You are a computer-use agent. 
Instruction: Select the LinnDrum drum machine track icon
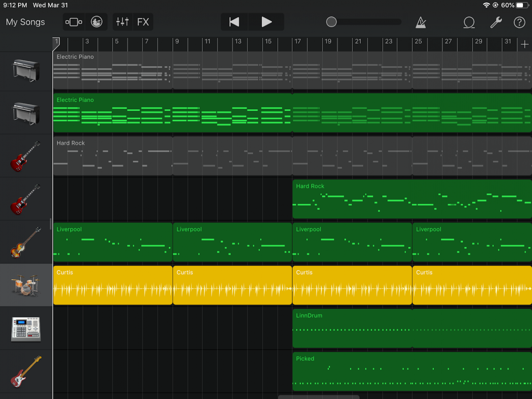(26, 329)
